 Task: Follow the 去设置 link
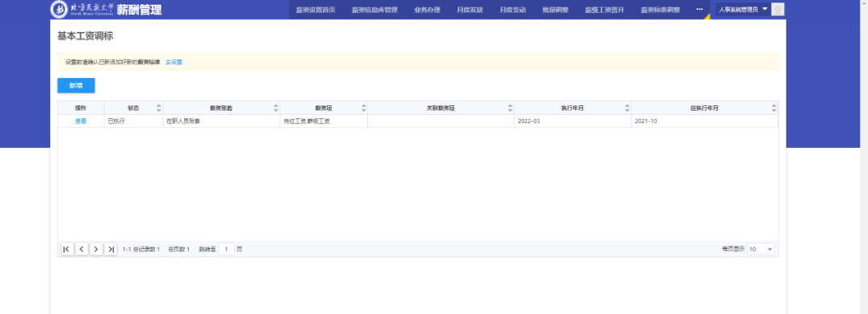(x=174, y=62)
